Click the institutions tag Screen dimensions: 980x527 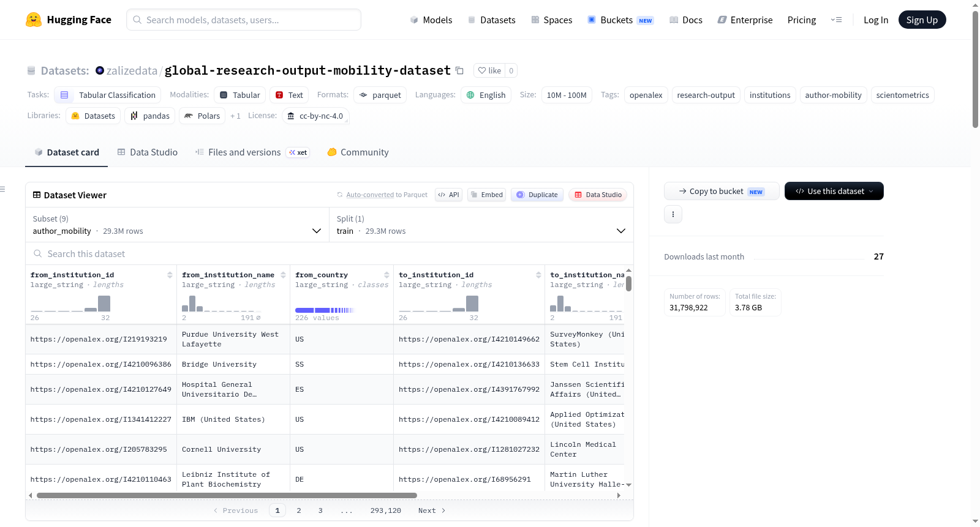tap(770, 95)
